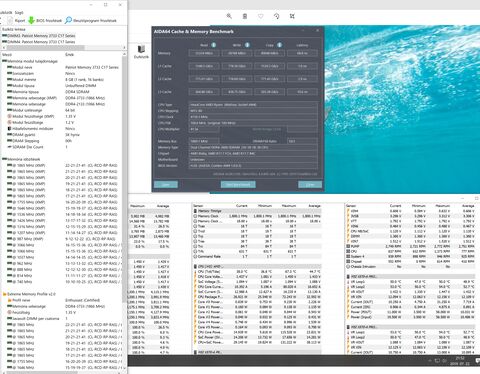Select the DIMM3 Patriot Memory device row
Screen dimensions: 480x374
39,36
